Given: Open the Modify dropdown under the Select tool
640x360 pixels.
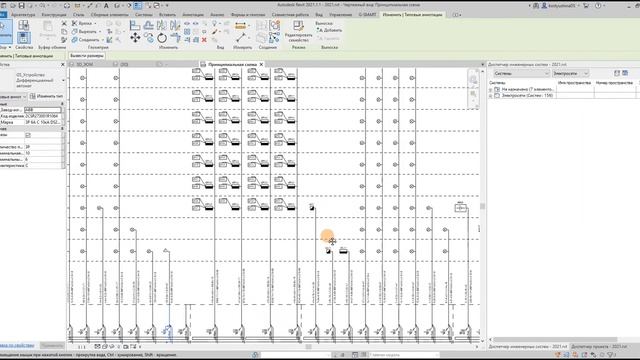Looking at the screenshot, I should 5,48.
